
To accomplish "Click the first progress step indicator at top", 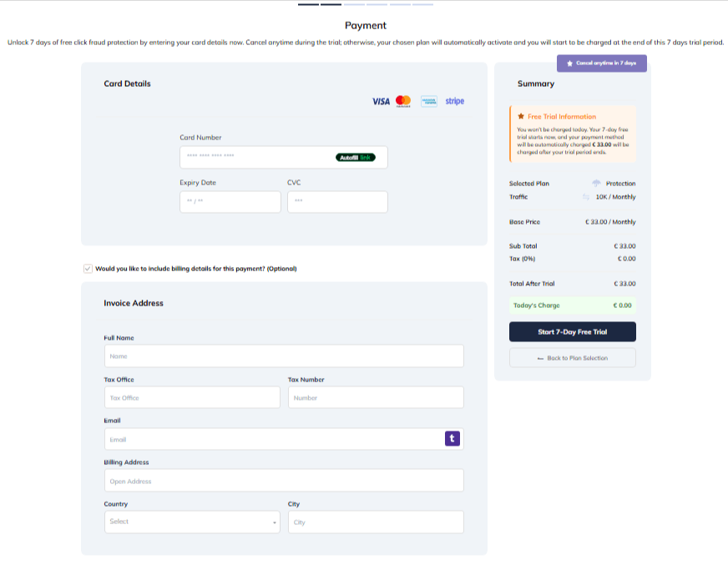I will tap(308, 4).
